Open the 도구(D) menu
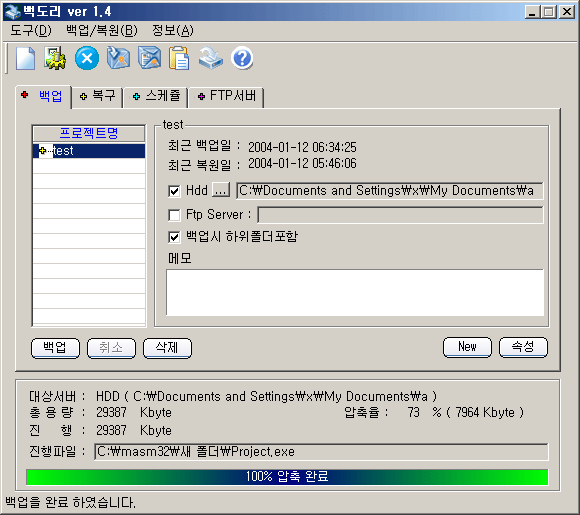Screen dimensions: 580x515 31,30
